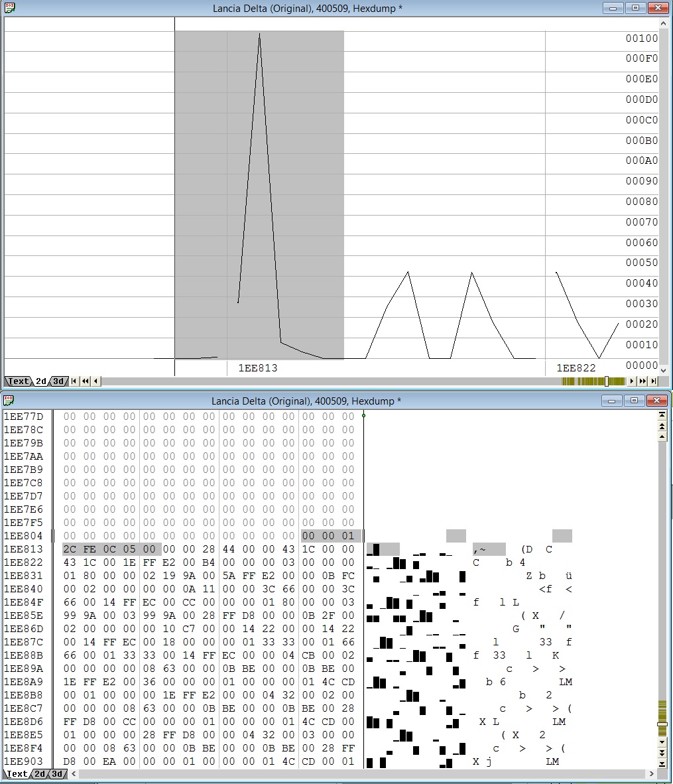Jump to bottom of hexdump list
This screenshot has height=784, width=673.
[662, 763]
